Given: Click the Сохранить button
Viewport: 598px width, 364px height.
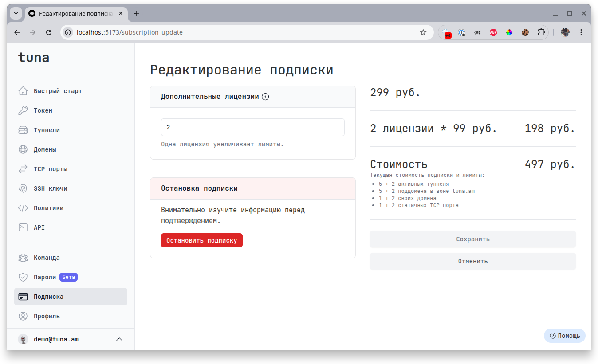Looking at the screenshot, I should [x=472, y=239].
